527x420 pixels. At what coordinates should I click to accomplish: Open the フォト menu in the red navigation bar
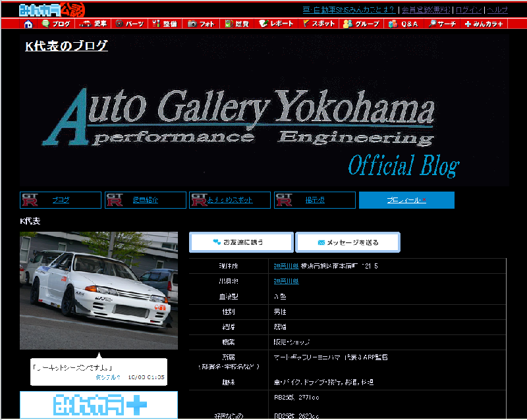(x=201, y=24)
